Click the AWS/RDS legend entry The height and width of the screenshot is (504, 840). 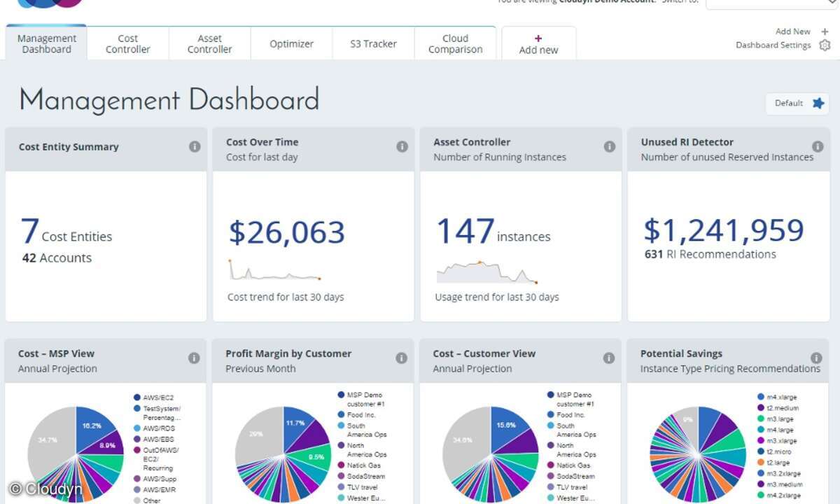[153, 428]
